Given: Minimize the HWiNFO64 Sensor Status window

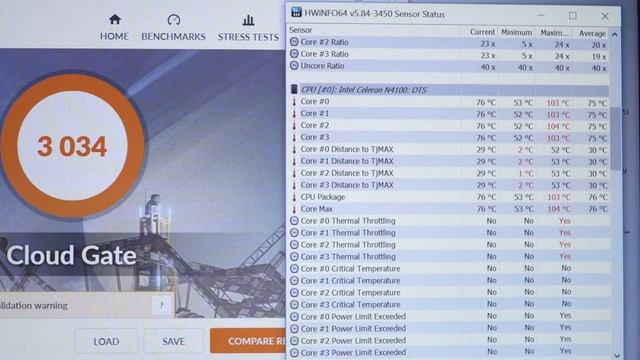Looking at the screenshot, I should [x=541, y=16].
